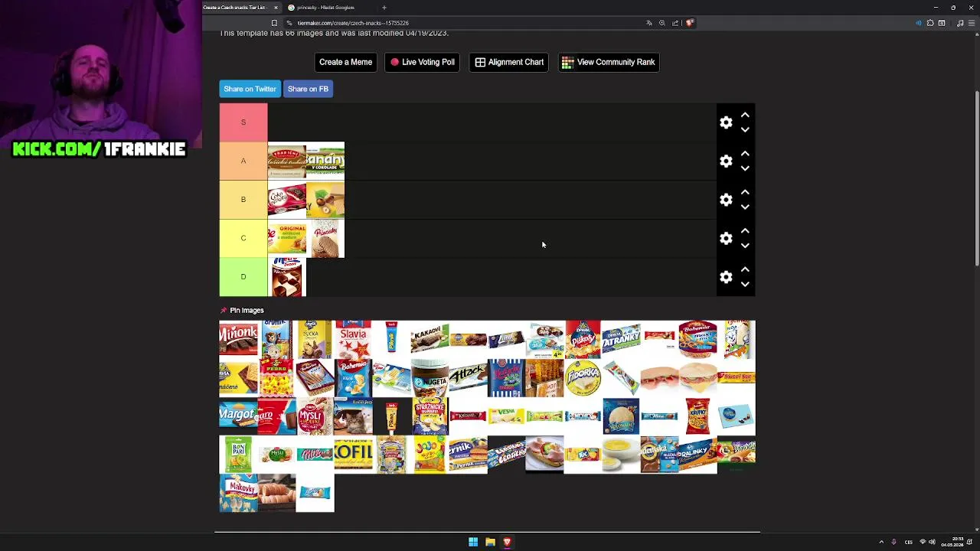
Task: Pick the Tatranky snack image
Action: (621, 340)
